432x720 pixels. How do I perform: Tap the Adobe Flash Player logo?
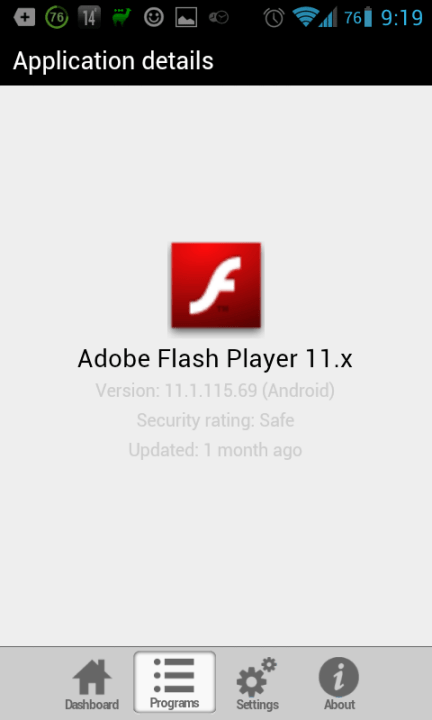click(216, 285)
